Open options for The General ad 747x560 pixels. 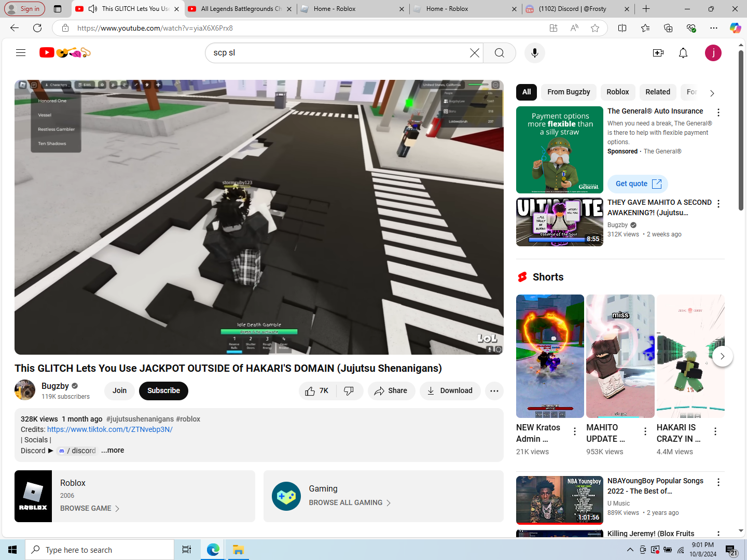(718, 113)
